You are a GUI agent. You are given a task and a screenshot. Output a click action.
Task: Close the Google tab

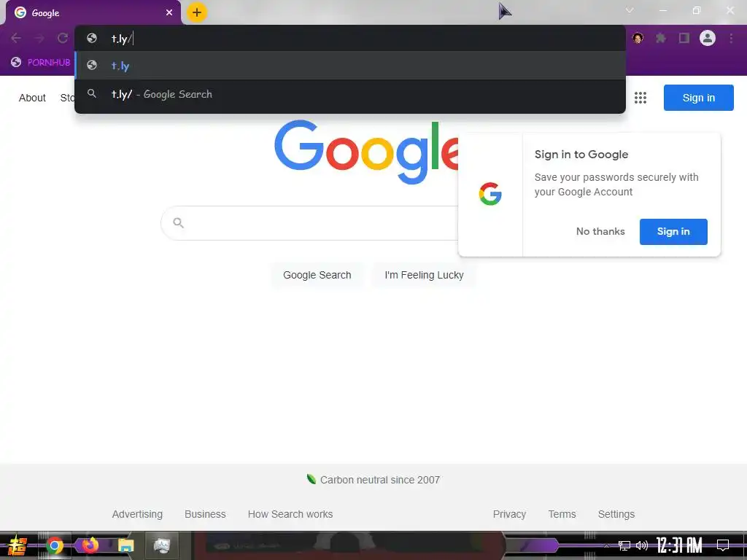click(169, 12)
